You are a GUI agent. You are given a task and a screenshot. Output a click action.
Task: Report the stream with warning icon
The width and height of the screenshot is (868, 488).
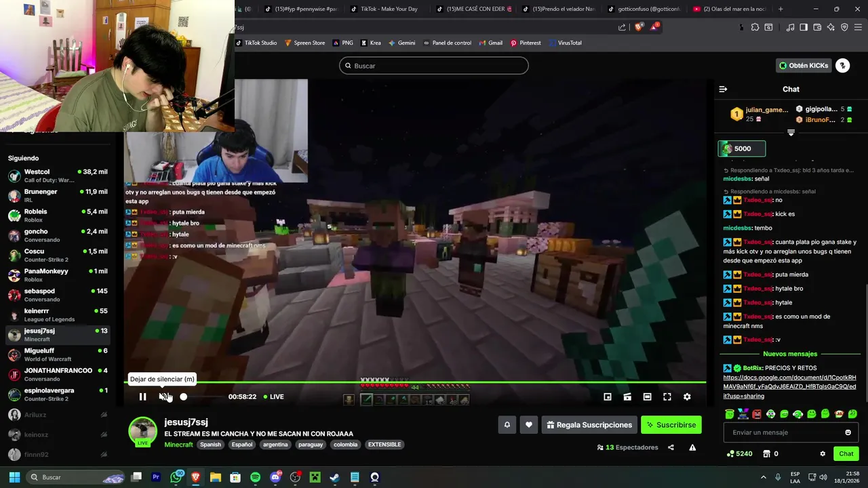pyautogui.click(x=692, y=447)
